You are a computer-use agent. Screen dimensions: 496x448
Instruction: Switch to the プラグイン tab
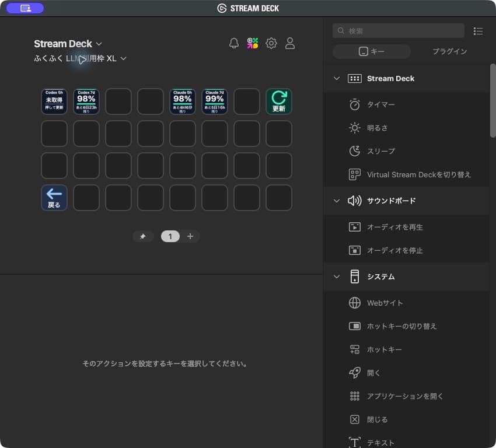click(x=449, y=51)
